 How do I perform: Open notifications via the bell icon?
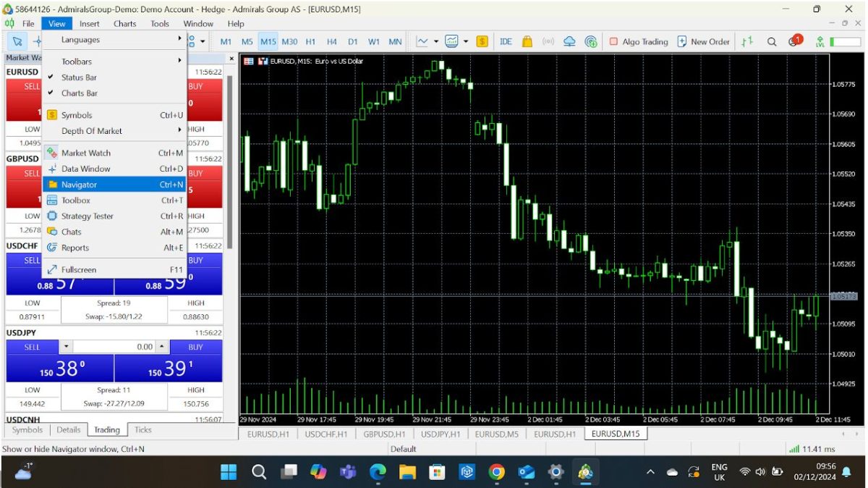[x=793, y=41]
